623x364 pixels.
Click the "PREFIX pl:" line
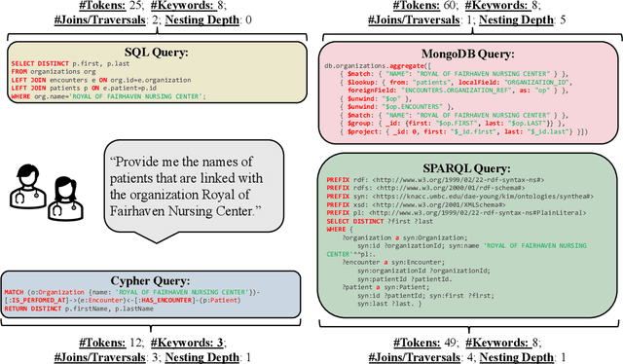[x=457, y=212]
